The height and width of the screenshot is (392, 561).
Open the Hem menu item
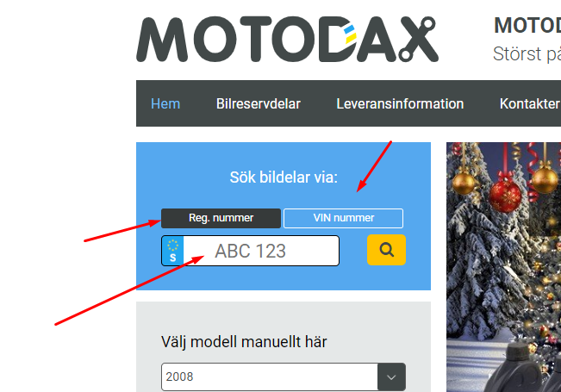(165, 103)
